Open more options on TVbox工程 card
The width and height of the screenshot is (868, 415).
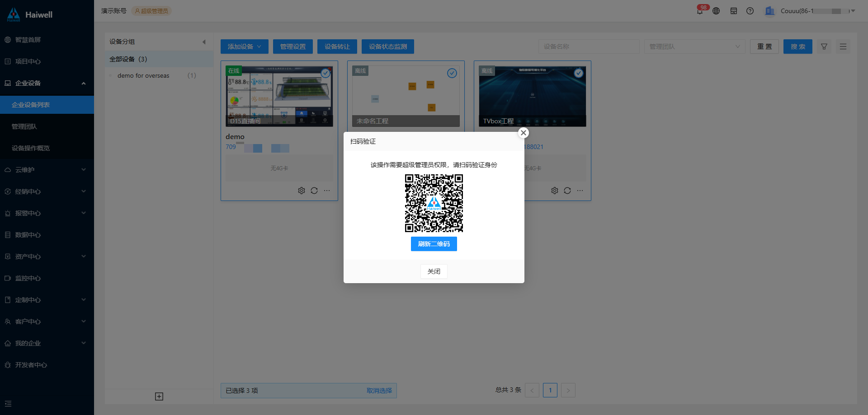580,191
